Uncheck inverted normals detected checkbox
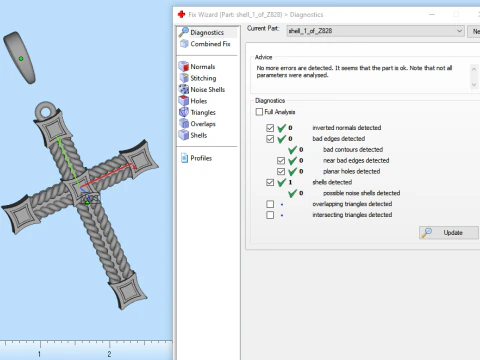Image resolution: width=480 pixels, height=360 pixels. coord(270,128)
